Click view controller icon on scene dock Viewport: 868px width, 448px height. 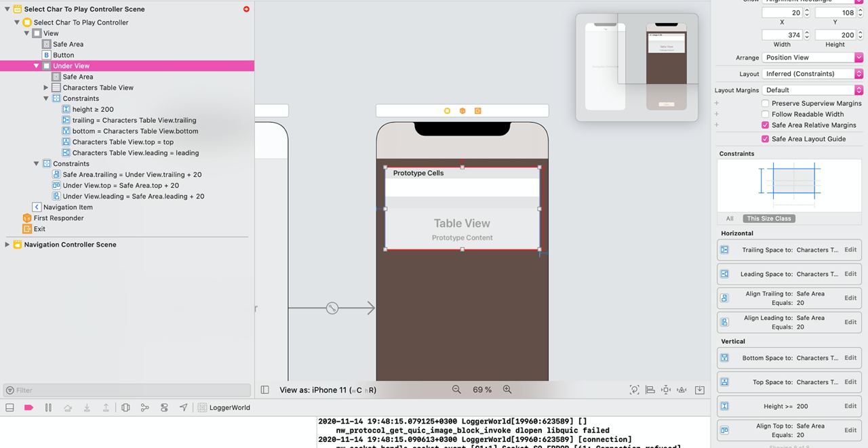point(447,110)
